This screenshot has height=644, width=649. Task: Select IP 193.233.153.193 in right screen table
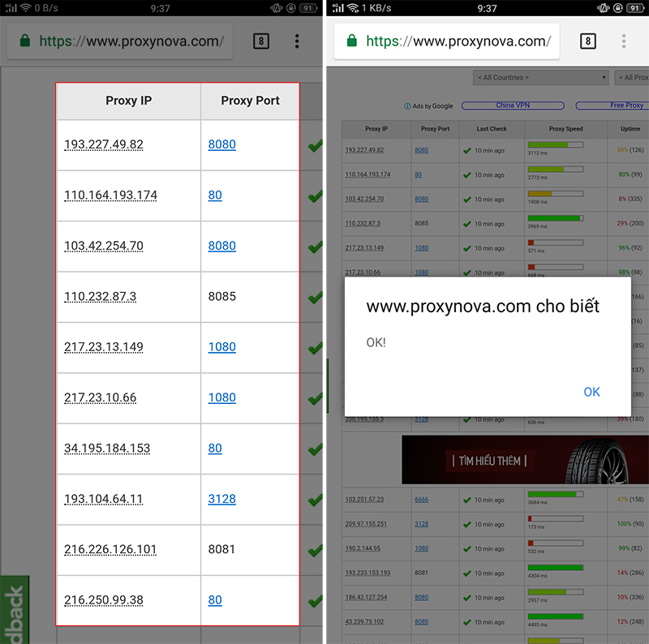click(x=367, y=573)
